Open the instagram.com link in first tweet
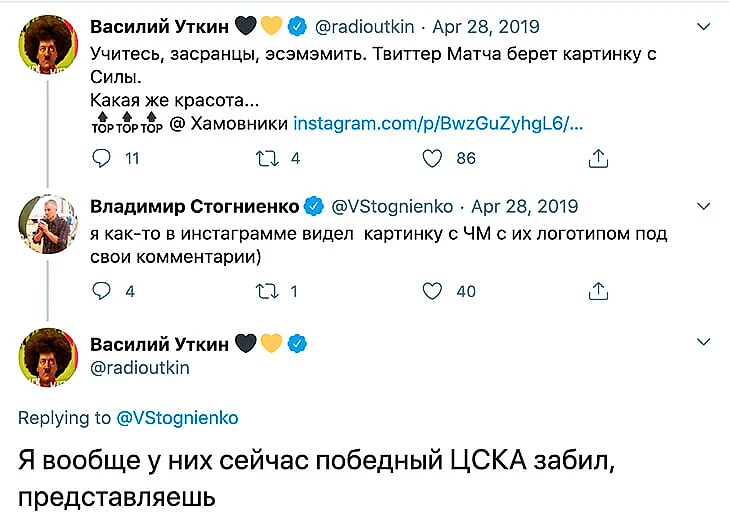Image resolution: width=730 pixels, height=517 pixels. coord(438,124)
